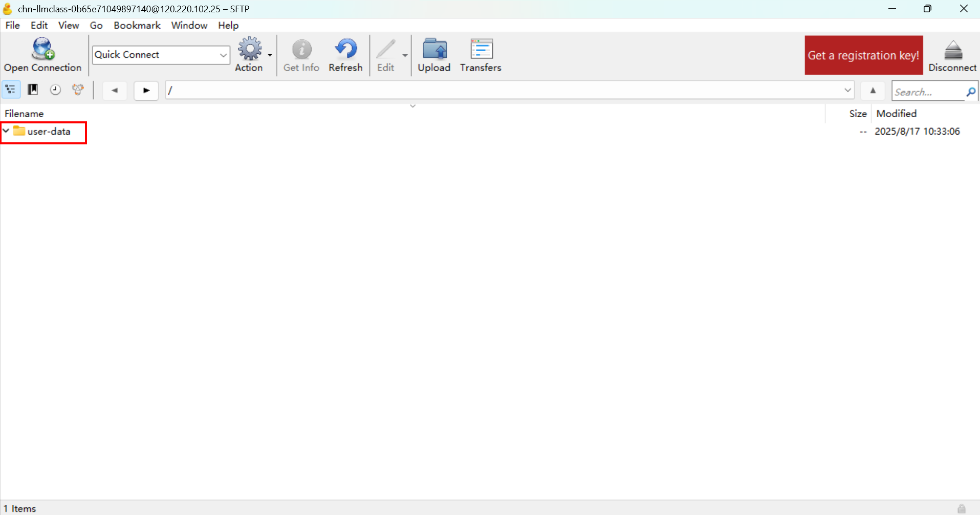Open the Action gear menu
Image resolution: width=980 pixels, height=515 pixels.
click(x=250, y=50)
